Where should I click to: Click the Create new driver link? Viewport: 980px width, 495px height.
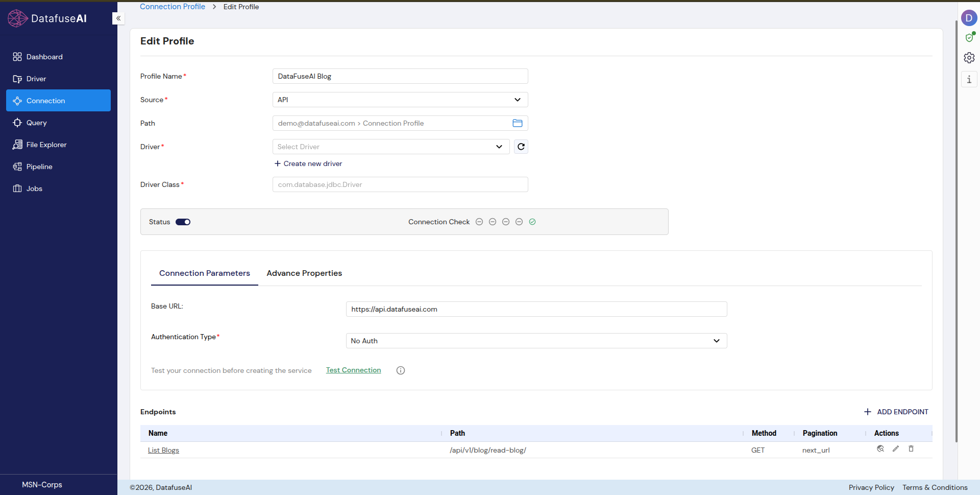[x=308, y=163]
